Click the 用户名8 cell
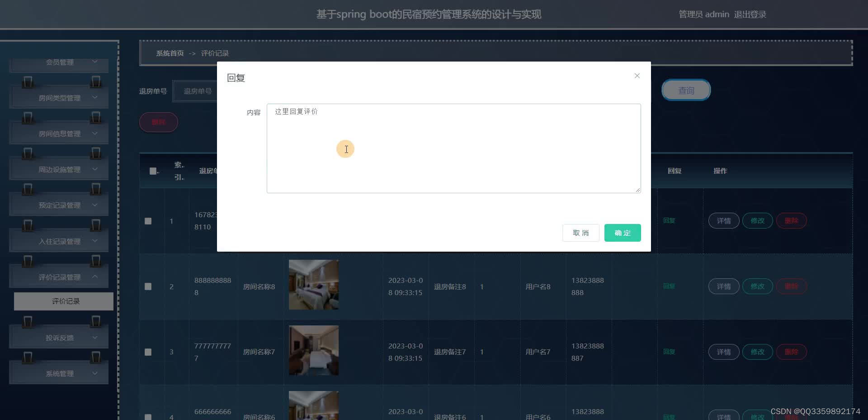This screenshot has width=868, height=420. click(x=538, y=287)
